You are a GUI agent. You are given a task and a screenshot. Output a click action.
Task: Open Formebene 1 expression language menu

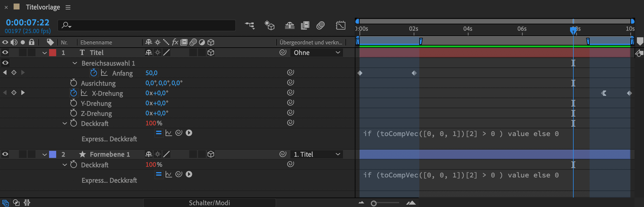189,174
